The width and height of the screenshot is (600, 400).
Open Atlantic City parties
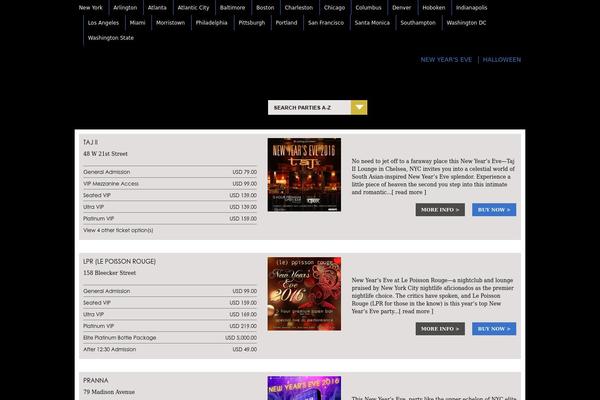(x=193, y=8)
